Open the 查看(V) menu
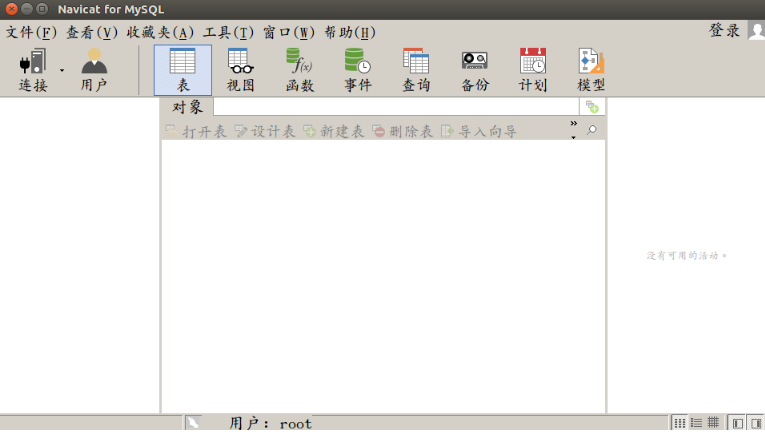The height and width of the screenshot is (432, 765). [92, 33]
